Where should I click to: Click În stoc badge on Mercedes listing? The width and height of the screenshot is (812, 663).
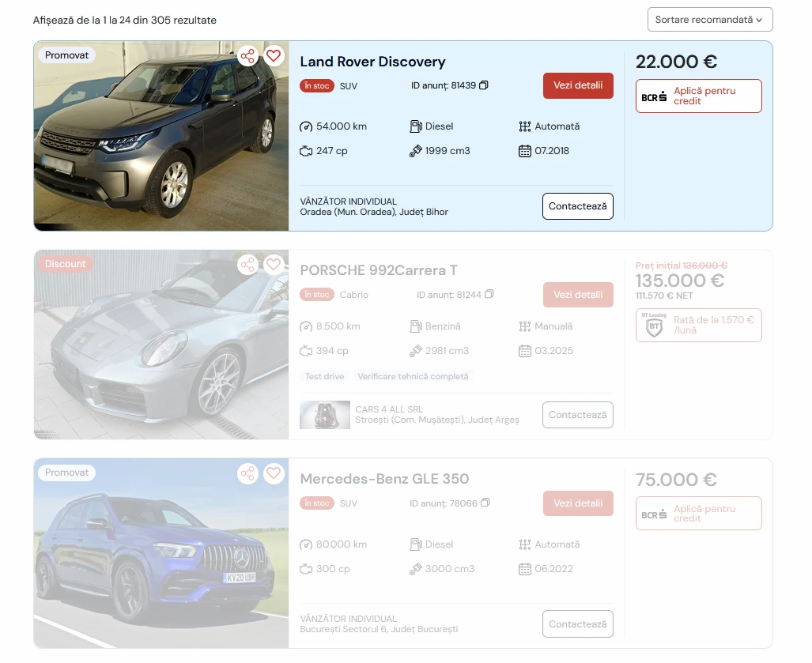pyautogui.click(x=317, y=503)
